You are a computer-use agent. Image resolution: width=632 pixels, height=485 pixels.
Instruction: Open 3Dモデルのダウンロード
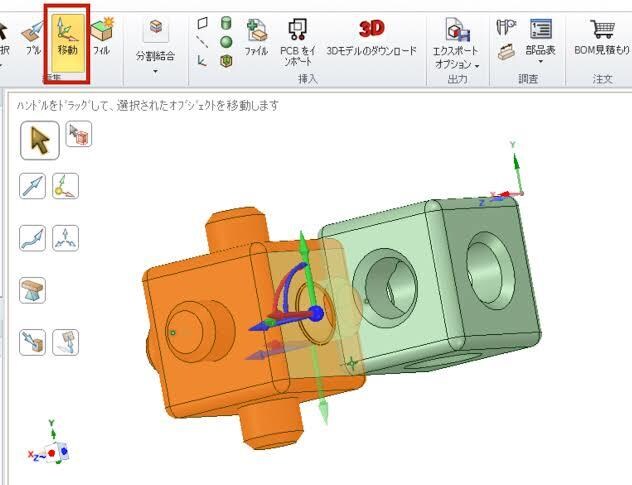(x=371, y=37)
